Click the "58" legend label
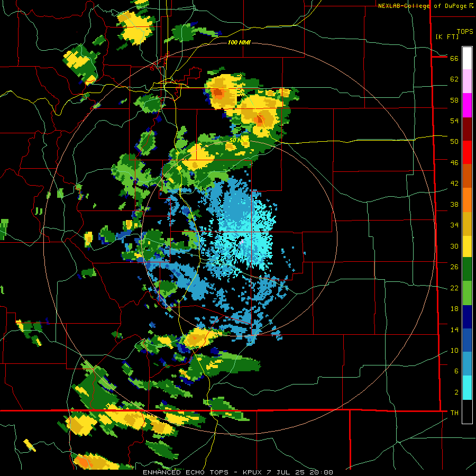 pos(454,100)
